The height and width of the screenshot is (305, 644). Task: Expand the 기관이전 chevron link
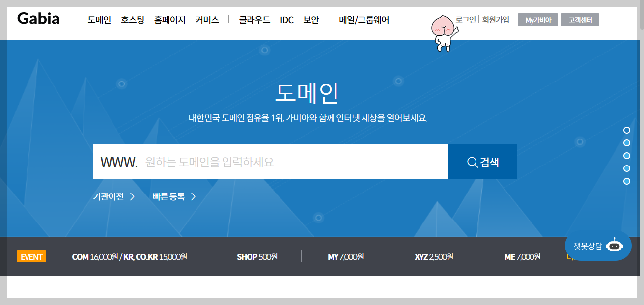click(x=112, y=196)
